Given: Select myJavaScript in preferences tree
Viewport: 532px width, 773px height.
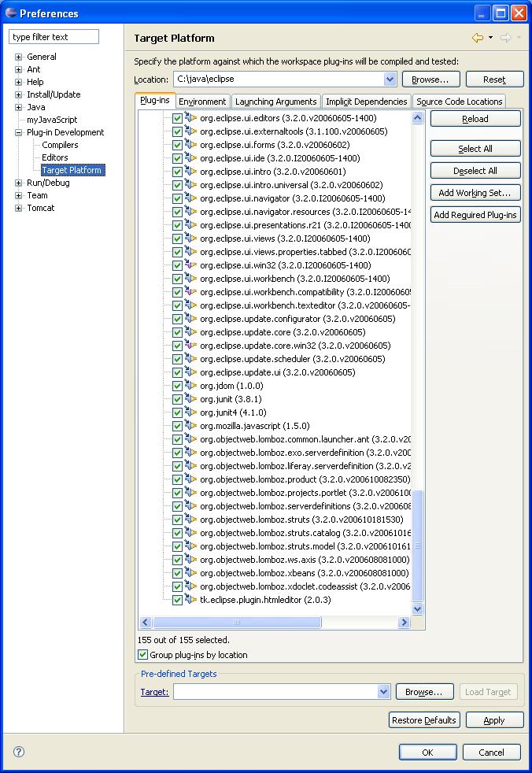Looking at the screenshot, I should pos(52,120).
